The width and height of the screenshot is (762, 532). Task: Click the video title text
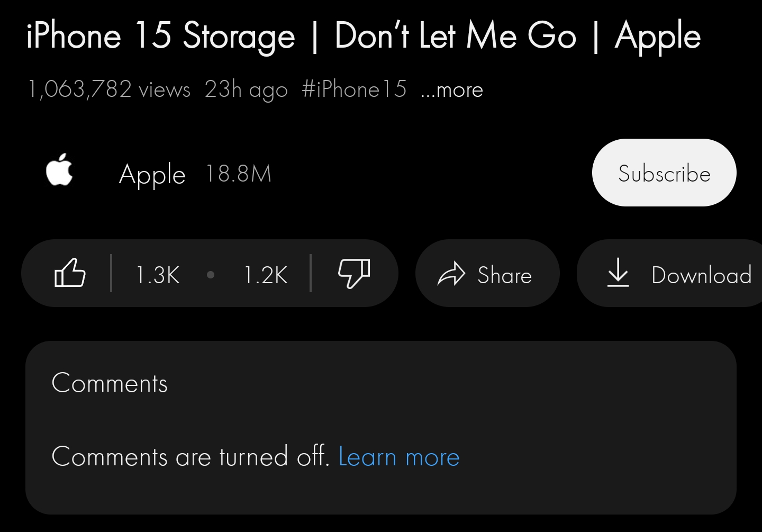(364, 36)
